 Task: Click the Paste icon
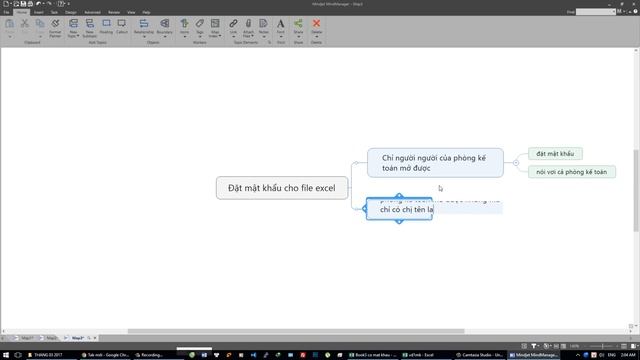[x=9, y=24]
